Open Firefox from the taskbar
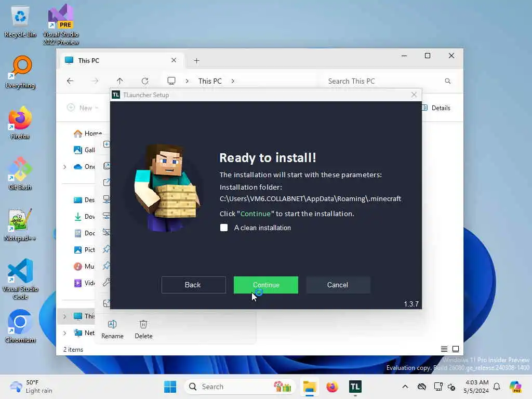The height and width of the screenshot is (399, 532). pos(332,387)
